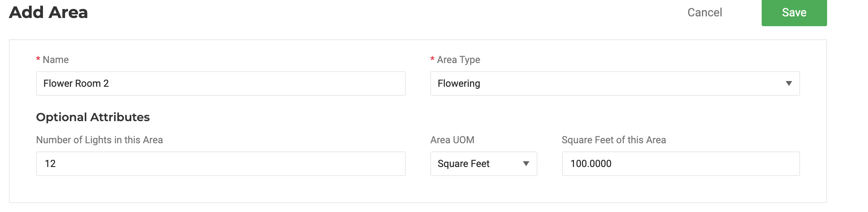
Task: Click the red asterisk beside Area Type
Action: point(432,59)
